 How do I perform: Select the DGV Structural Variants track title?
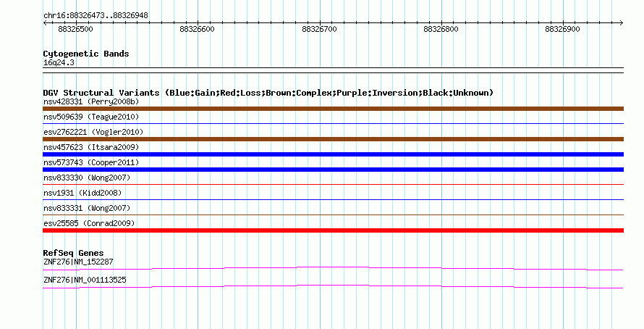(x=268, y=93)
